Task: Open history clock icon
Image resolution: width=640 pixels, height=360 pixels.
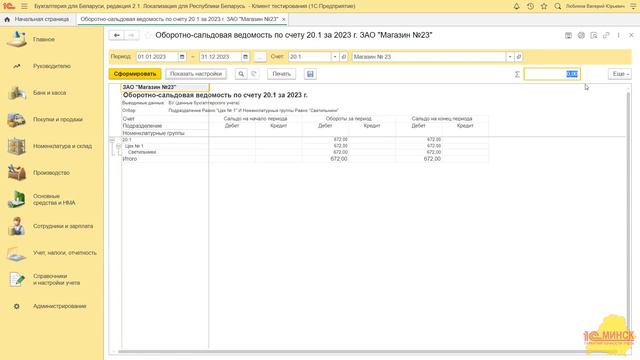Action: click(530, 6)
